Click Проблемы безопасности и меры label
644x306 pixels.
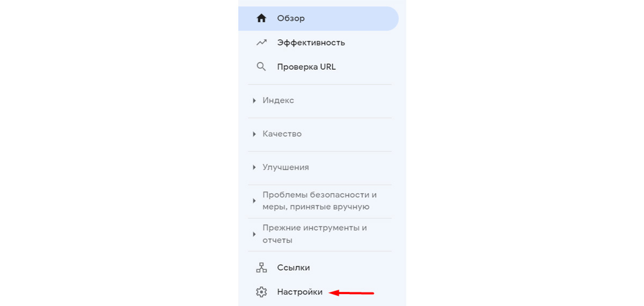[x=319, y=201]
